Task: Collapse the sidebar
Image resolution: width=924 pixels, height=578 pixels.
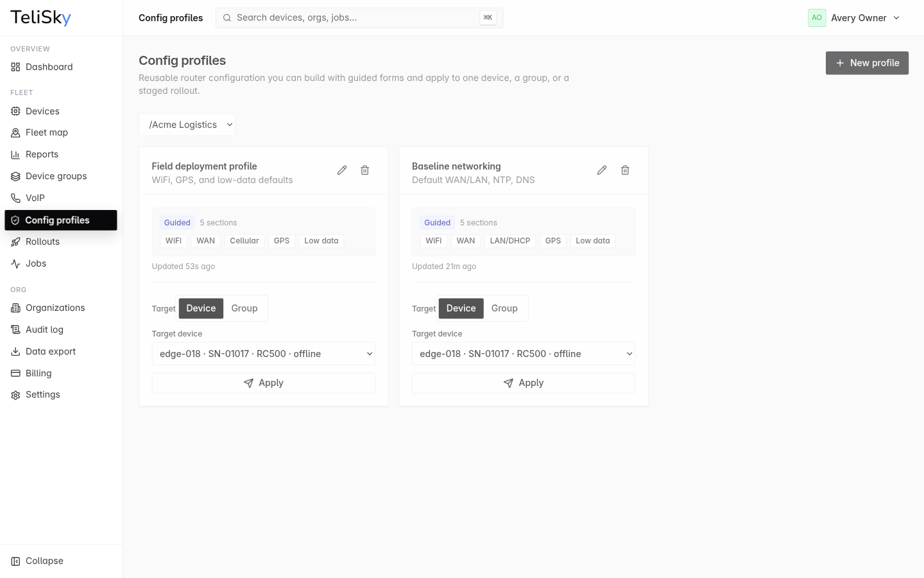Action: pos(61,561)
